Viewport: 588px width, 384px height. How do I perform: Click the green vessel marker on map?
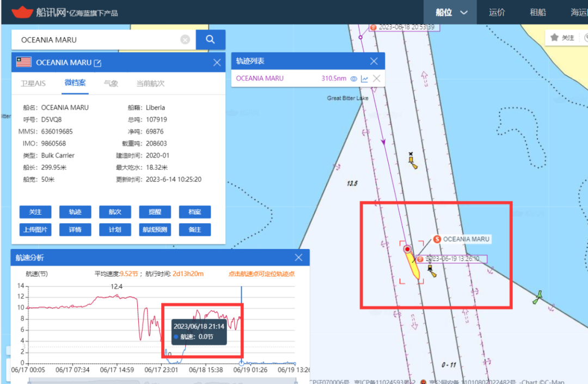pos(538,296)
